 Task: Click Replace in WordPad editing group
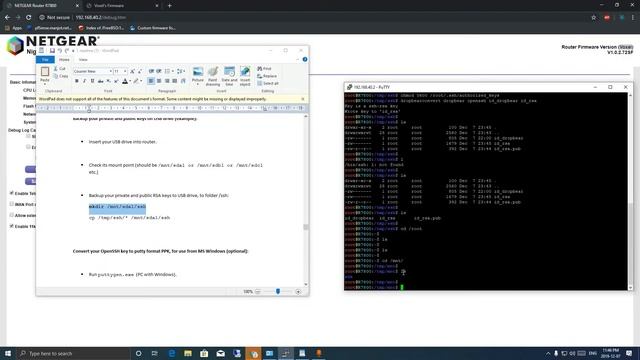click(267, 76)
